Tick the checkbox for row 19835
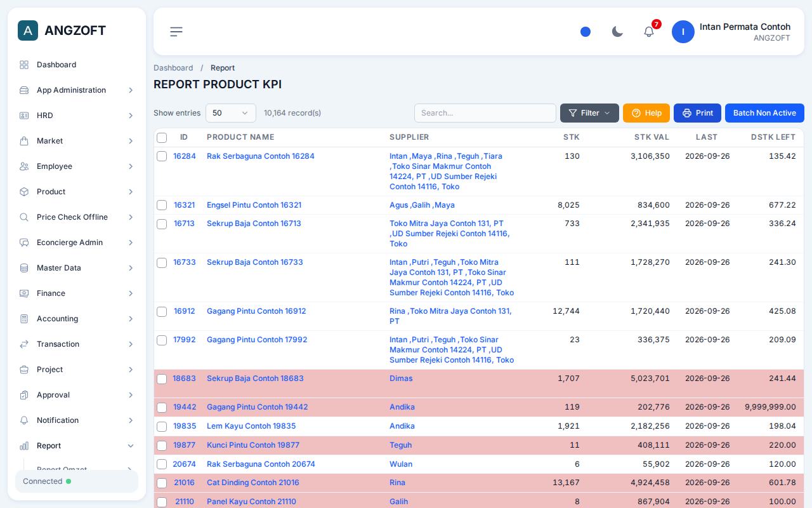This screenshot has height=508, width=812. [x=162, y=426]
